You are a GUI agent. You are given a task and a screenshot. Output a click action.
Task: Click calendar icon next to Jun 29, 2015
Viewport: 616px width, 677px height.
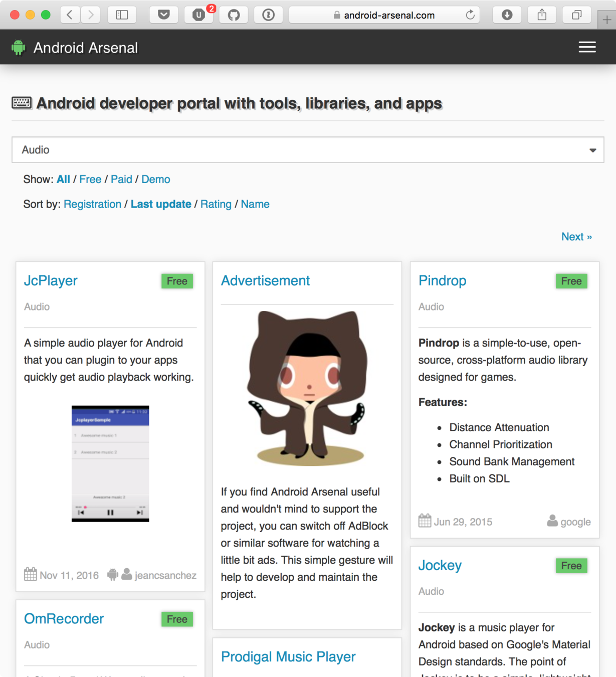(x=425, y=521)
